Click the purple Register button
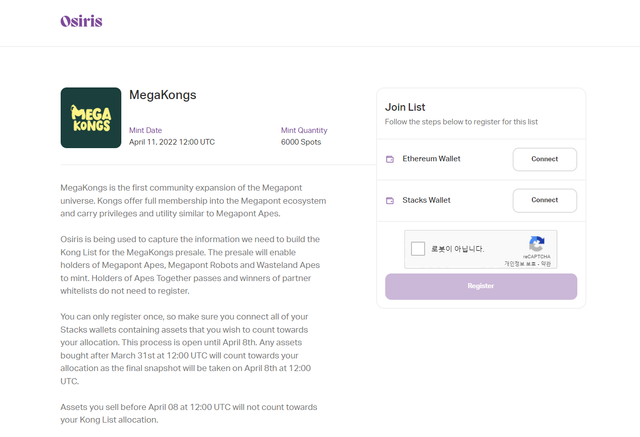 (481, 286)
